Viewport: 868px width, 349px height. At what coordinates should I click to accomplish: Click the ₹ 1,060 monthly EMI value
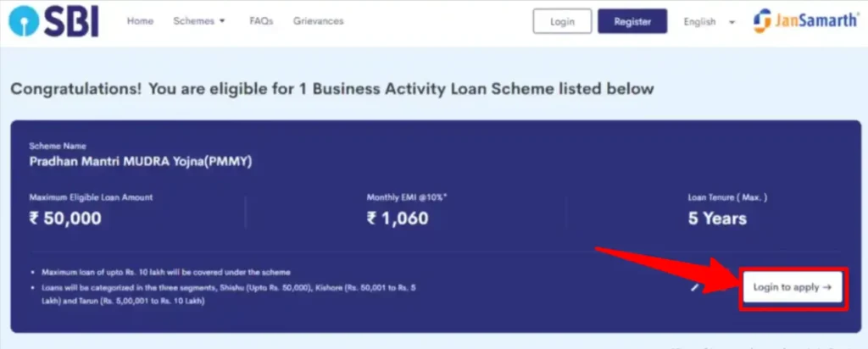398,218
